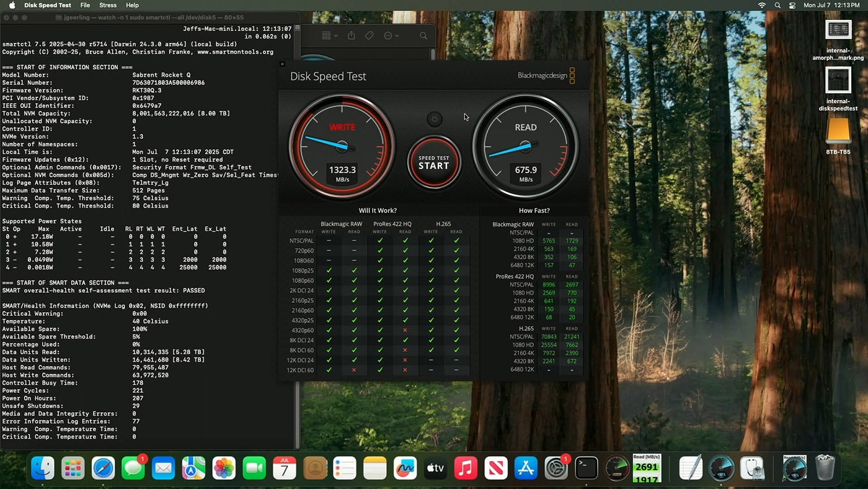The height and width of the screenshot is (489, 868).
Task: Click the Blackmagicdesign logo
Action: click(x=546, y=76)
